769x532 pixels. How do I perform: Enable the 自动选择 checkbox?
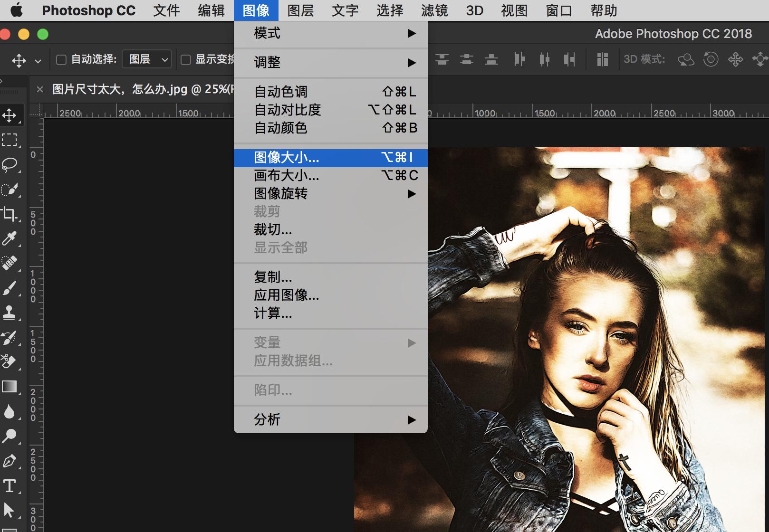coord(61,59)
